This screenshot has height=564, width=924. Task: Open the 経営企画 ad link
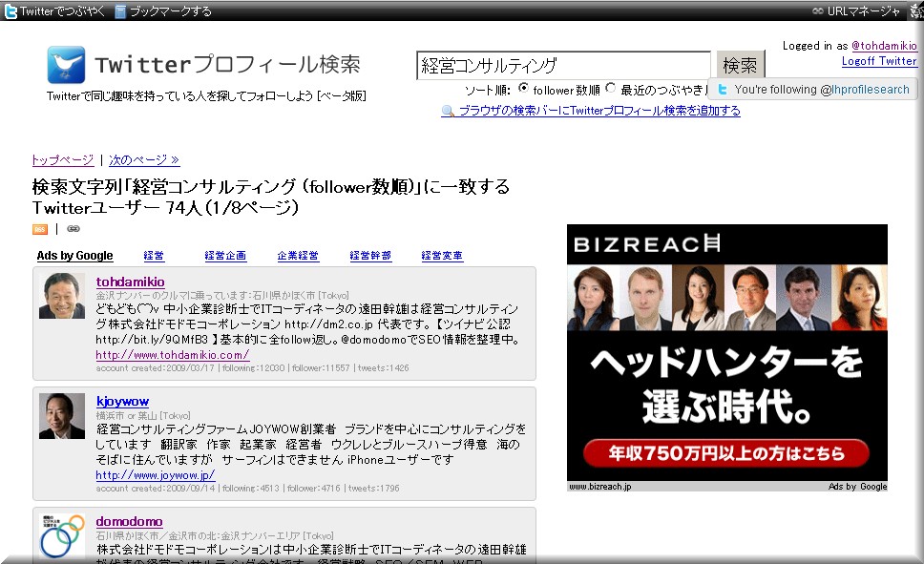click(x=225, y=256)
